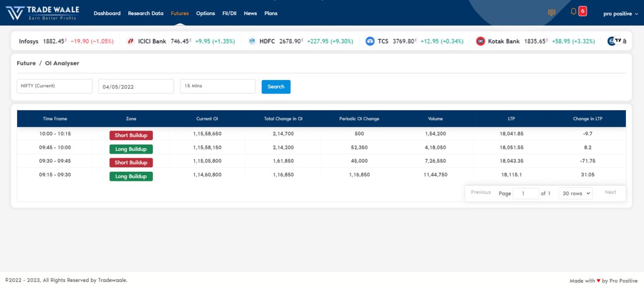Click the Previous page button
The height and width of the screenshot is (289, 644).
(x=481, y=192)
